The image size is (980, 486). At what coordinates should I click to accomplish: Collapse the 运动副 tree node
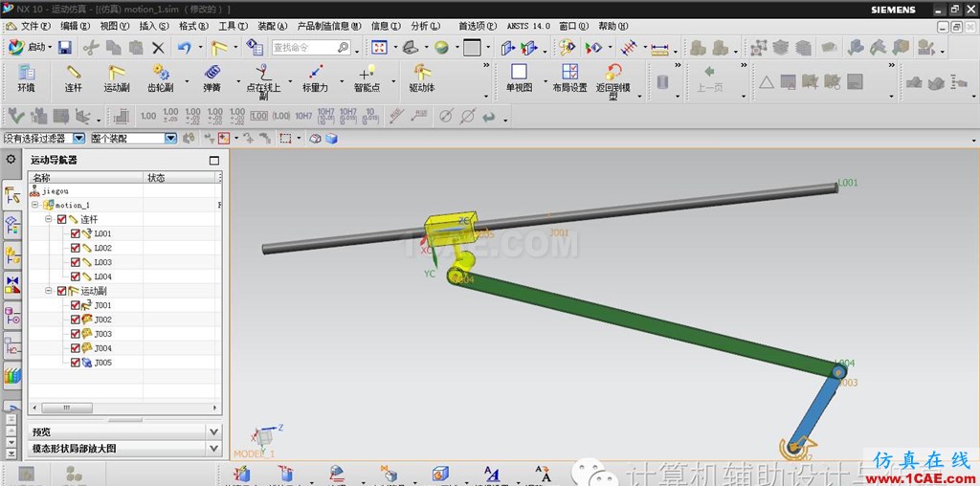[49, 291]
